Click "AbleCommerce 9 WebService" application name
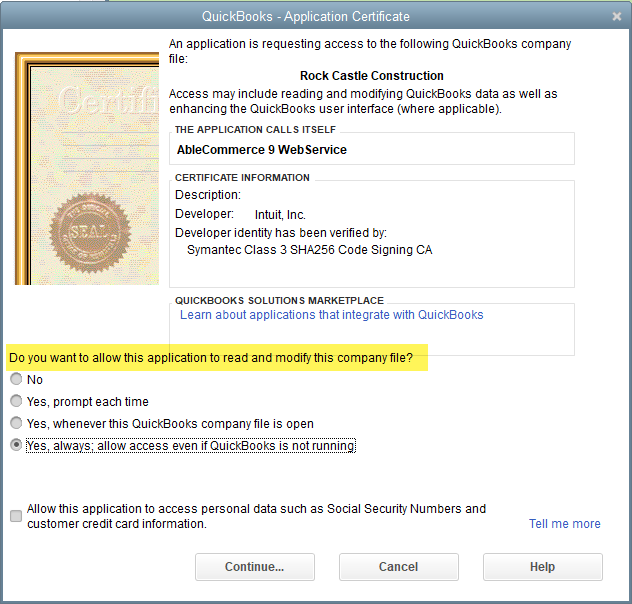The width and height of the screenshot is (632, 604). pyautogui.click(x=262, y=149)
